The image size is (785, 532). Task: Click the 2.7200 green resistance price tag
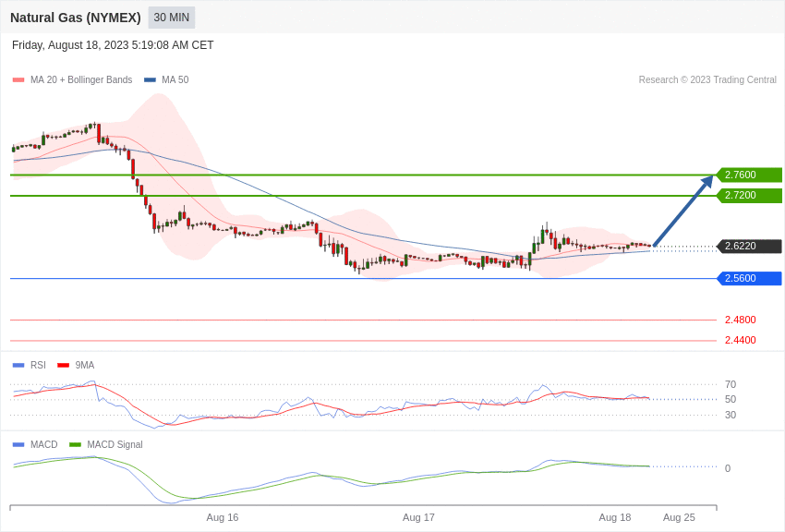tap(748, 195)
